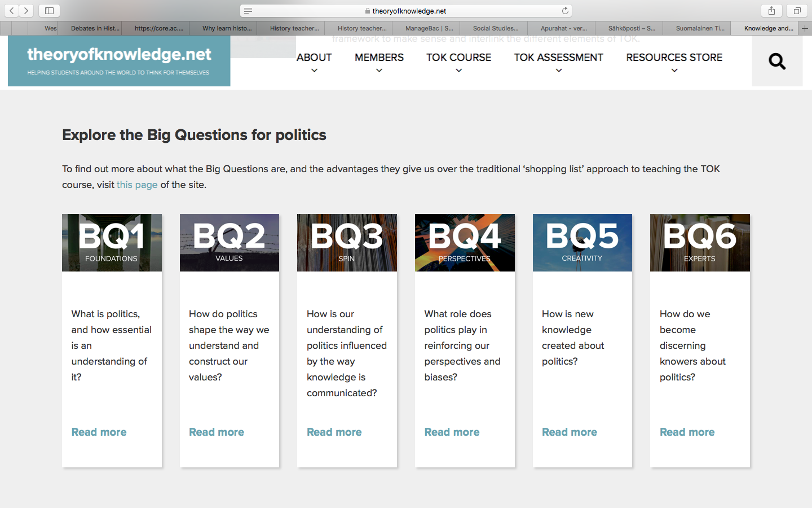Click the browser forward arrow
Image resolution: width=812 pixels, height=508 pixels.
coord(26,11)
